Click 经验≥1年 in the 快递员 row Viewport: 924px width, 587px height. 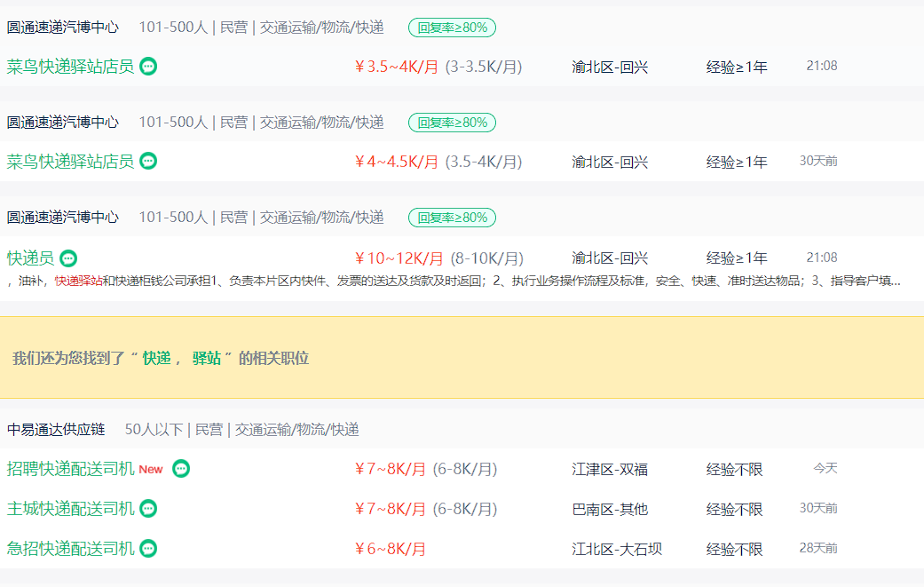[x=737, y=258]
